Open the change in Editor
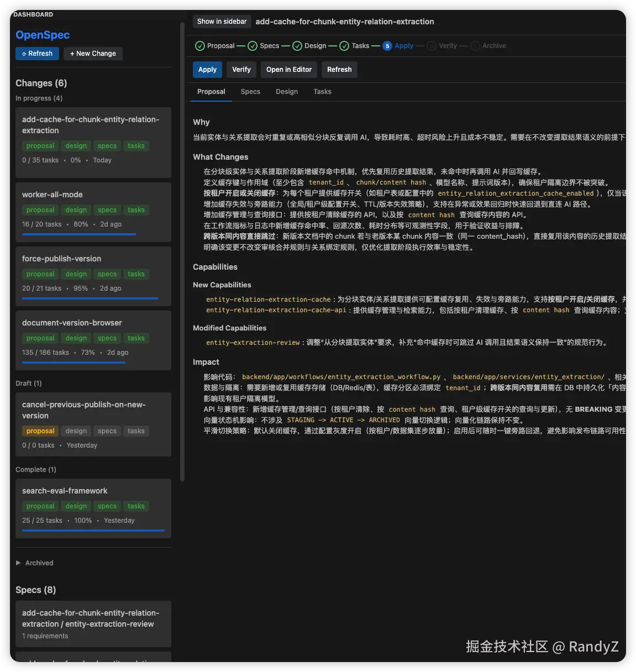Viewport: 636px width, 672px height. (289, 70)
